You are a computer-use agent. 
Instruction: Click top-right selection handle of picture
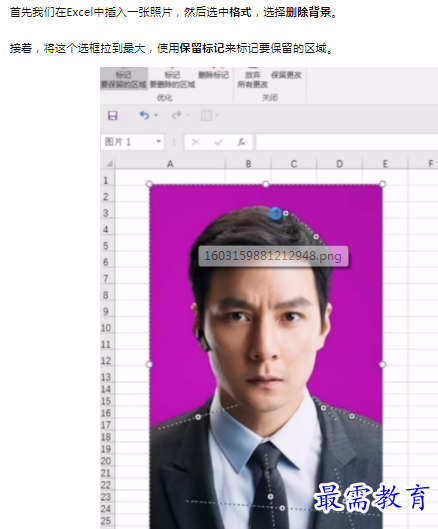[382, 184]
